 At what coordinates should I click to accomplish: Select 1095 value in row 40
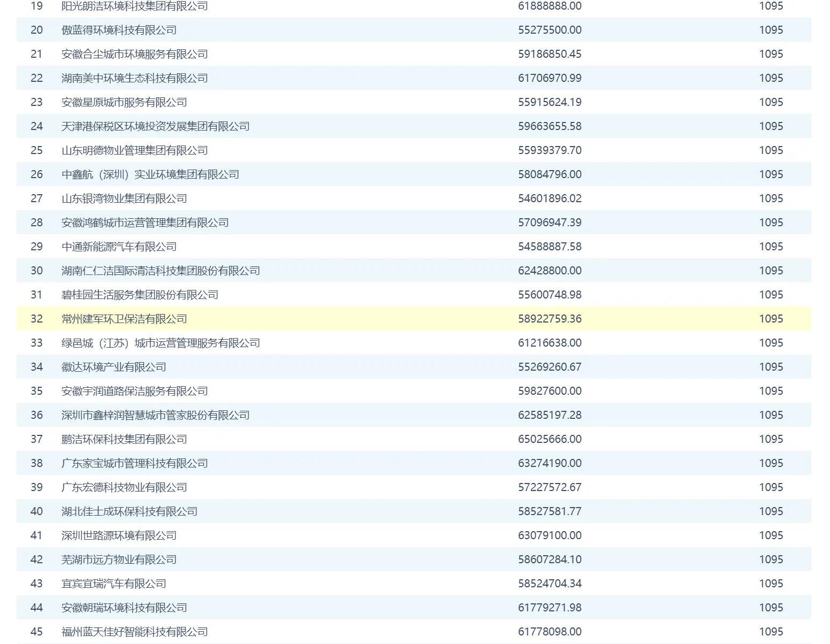771,511
